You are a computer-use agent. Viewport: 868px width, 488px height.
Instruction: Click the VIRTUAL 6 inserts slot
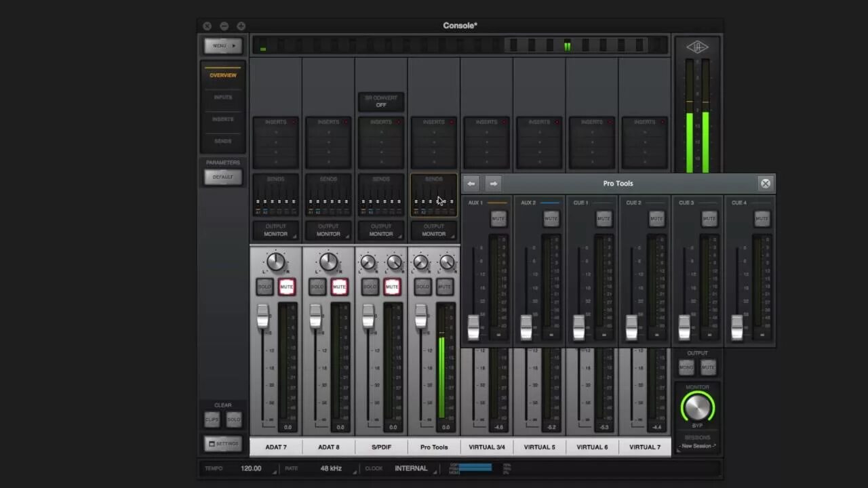[x=592, y=142]
